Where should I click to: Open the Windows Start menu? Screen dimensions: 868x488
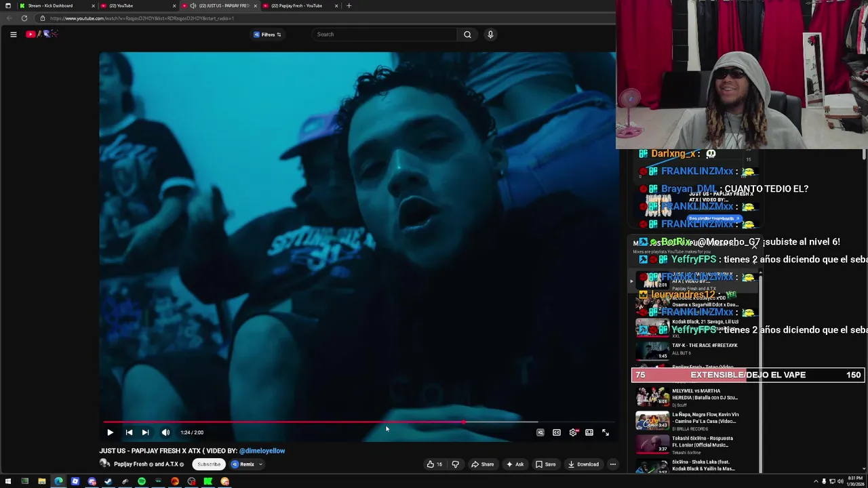pyautogui.click(x=8, y=482)
